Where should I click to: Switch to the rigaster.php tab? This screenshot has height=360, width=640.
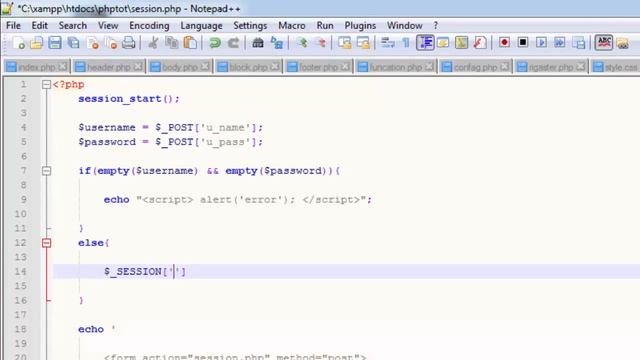pos(551,67)
